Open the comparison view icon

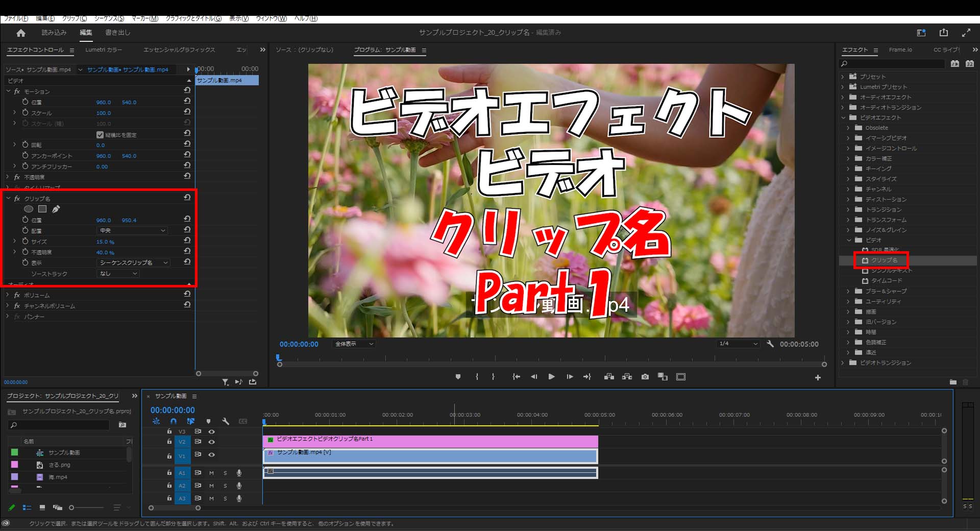click(x=663, y=377)
